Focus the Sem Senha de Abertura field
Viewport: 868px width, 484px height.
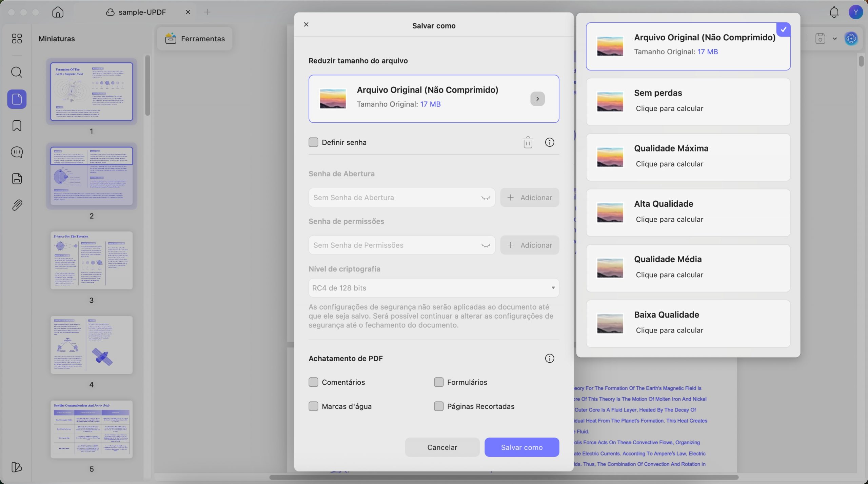click(402, 198)
